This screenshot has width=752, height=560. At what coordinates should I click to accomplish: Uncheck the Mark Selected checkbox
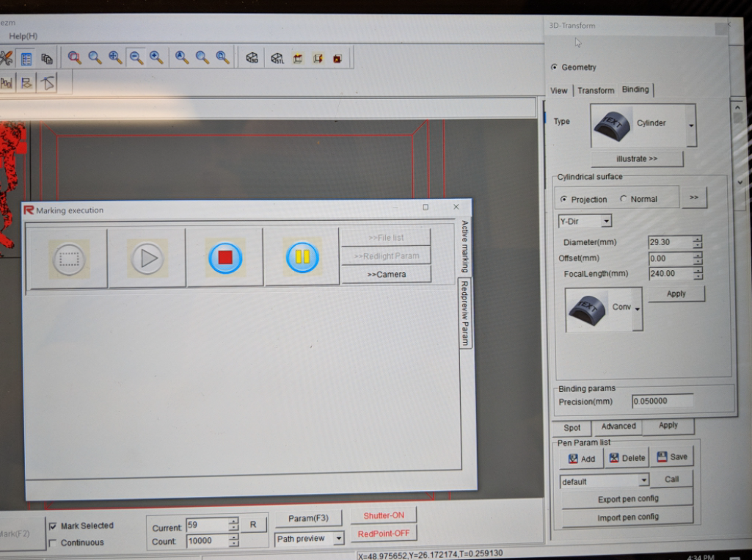coord(54,526)
